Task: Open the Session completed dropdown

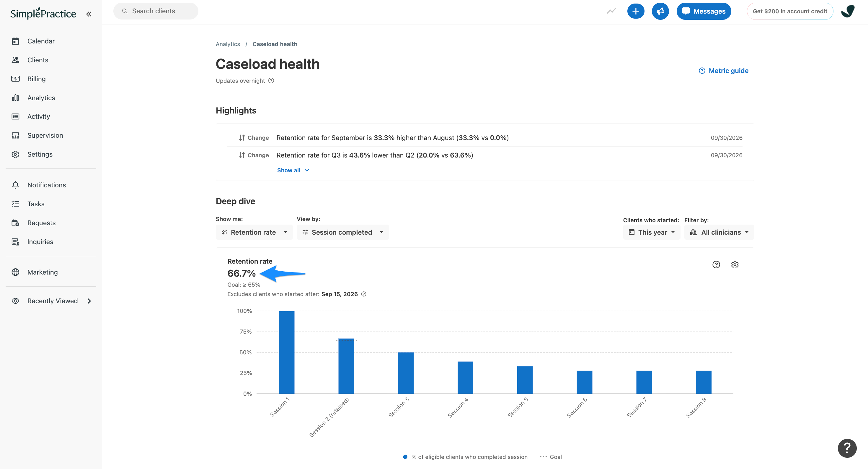Action: [x=342, y=232]
